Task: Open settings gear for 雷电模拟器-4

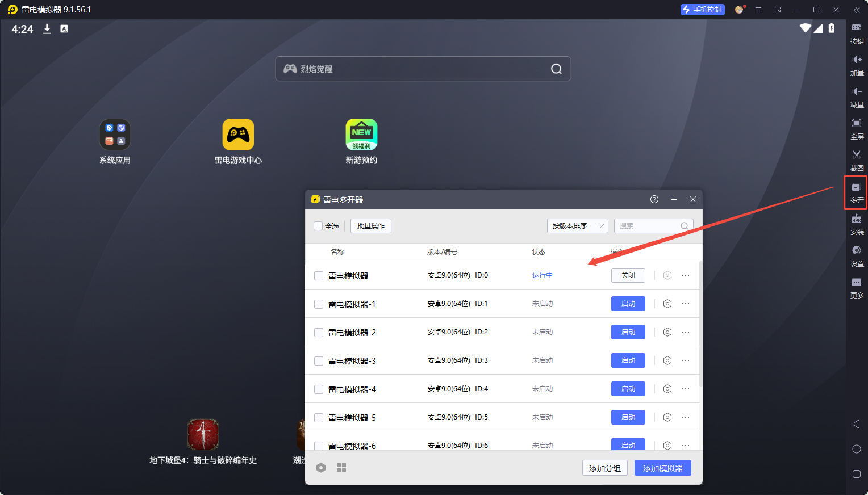Action: tap(667, 389)
